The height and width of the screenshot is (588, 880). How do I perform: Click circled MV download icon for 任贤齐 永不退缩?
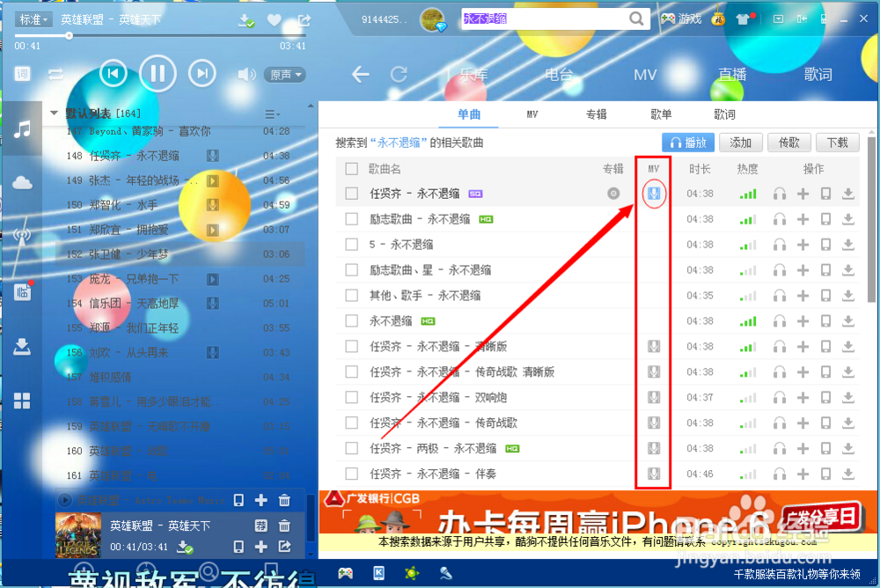(x=653, y=193)
